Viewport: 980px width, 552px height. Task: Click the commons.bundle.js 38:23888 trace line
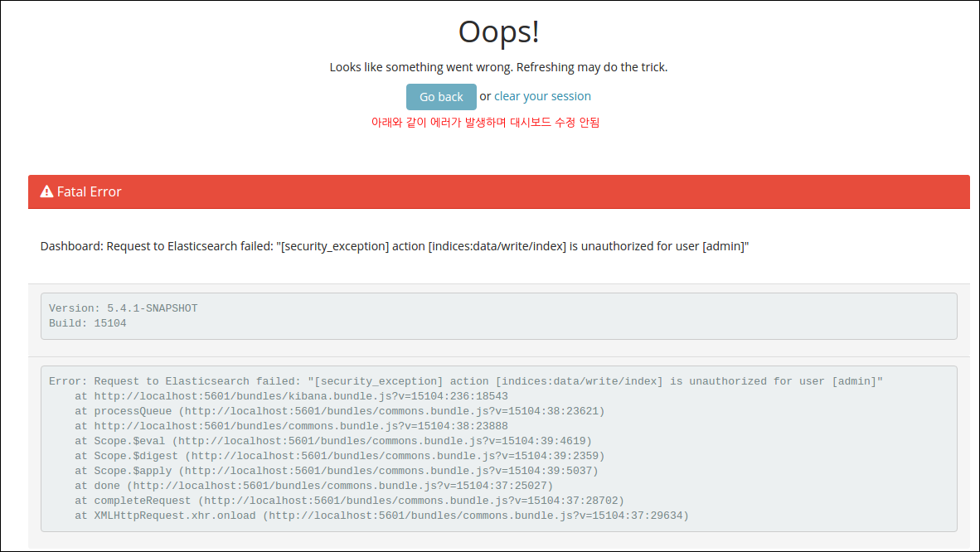(x=291, y=426)
